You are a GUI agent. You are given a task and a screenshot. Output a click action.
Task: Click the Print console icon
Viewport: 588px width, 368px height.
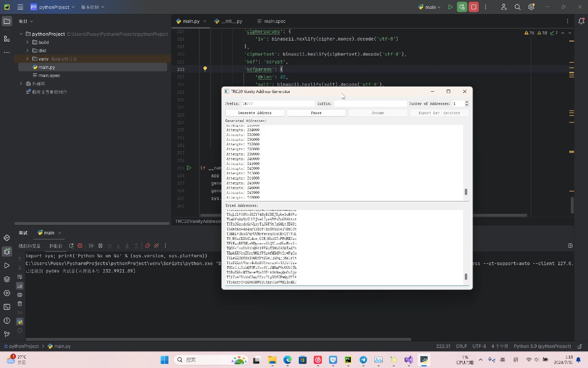(20, 295)
